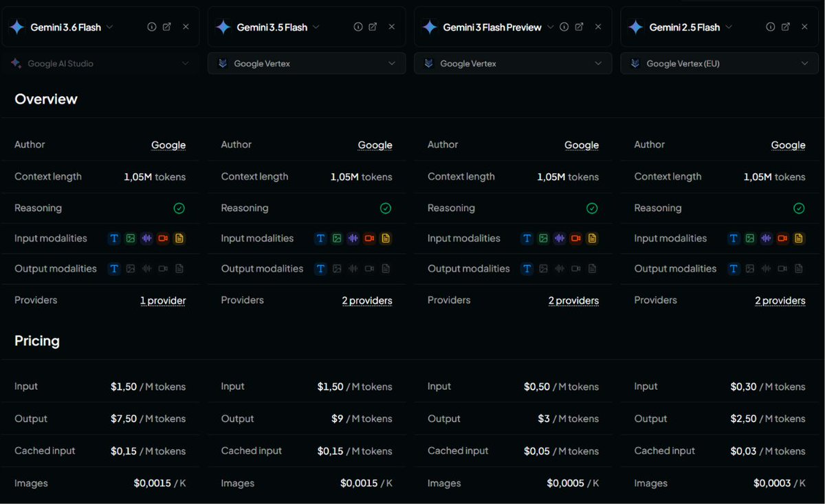This screenshot has height=504, width=825.
Task: Open info for Gemini 3 Flash Preview
Action: pos(564,27)
